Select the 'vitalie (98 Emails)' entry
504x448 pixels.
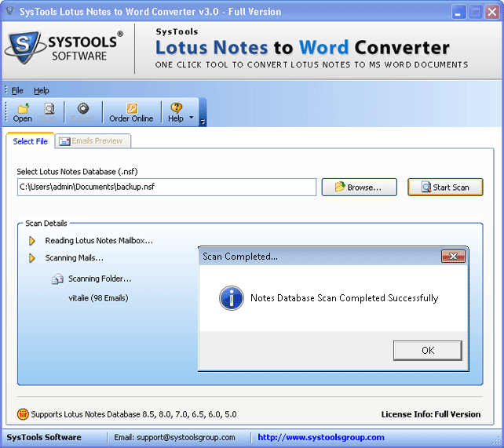pyautogui.click(x=98, y=298)
